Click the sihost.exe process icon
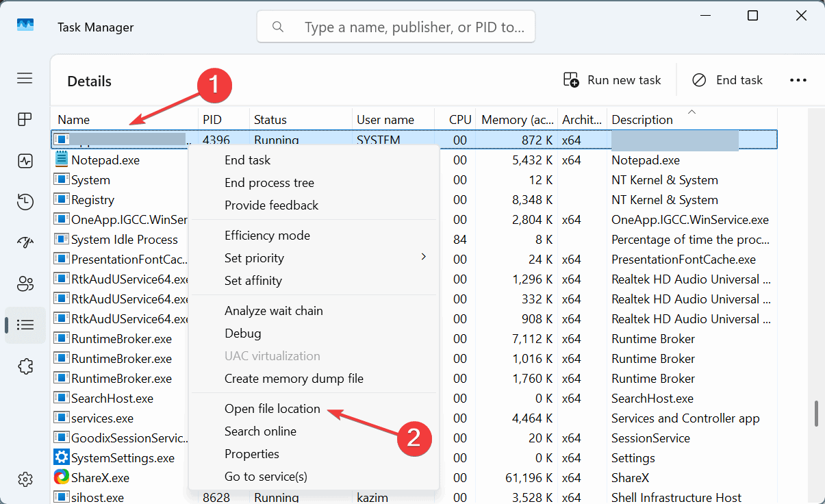The height and width of the screenshot is (504, 825). (62, 497)
